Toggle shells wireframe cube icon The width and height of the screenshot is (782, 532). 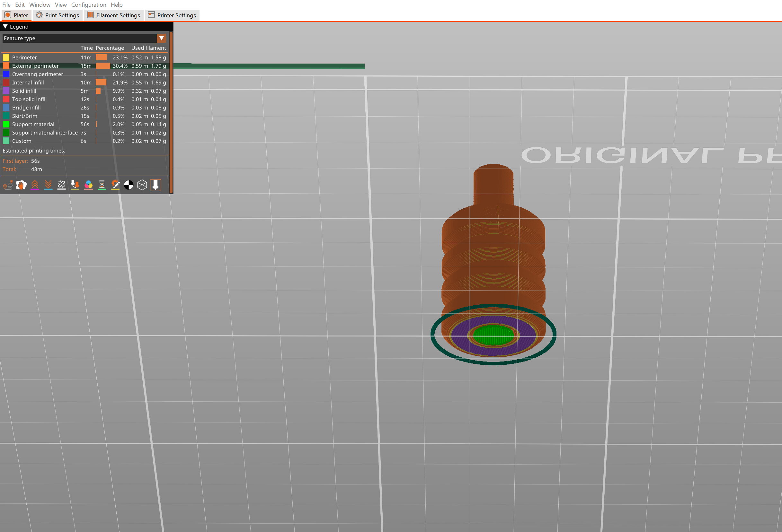142,185
